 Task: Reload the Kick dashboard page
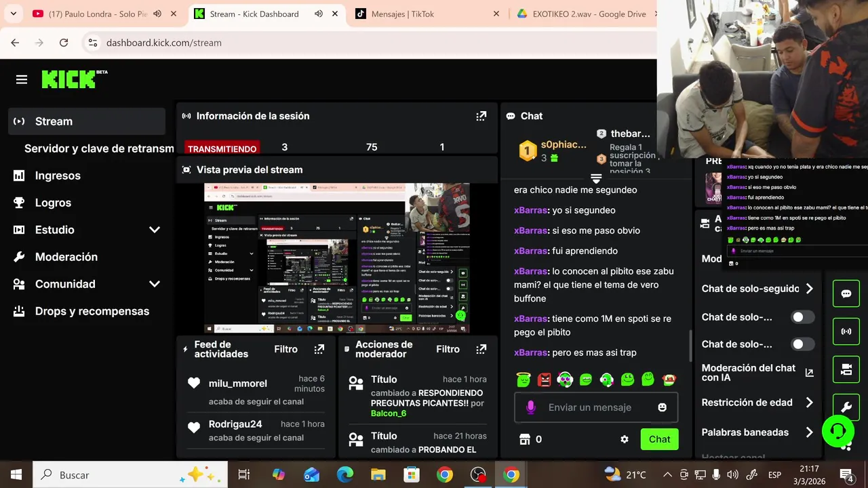click(x=64, y=43)
